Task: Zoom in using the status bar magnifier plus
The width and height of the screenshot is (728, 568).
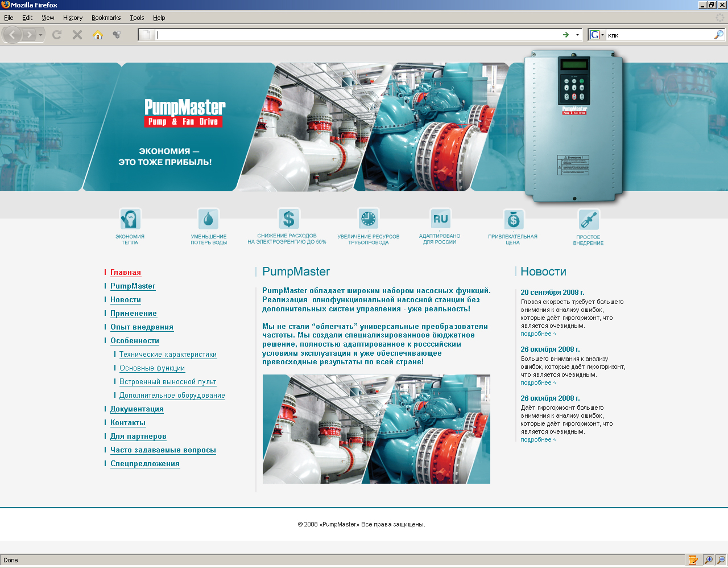Action: (x=708, y=560)
